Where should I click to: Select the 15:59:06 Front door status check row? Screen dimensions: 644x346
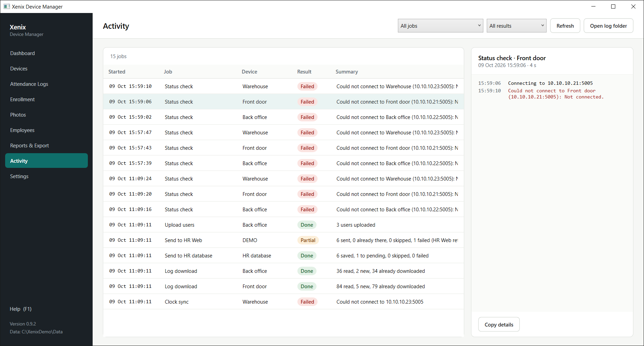click(x=283, y=102)
